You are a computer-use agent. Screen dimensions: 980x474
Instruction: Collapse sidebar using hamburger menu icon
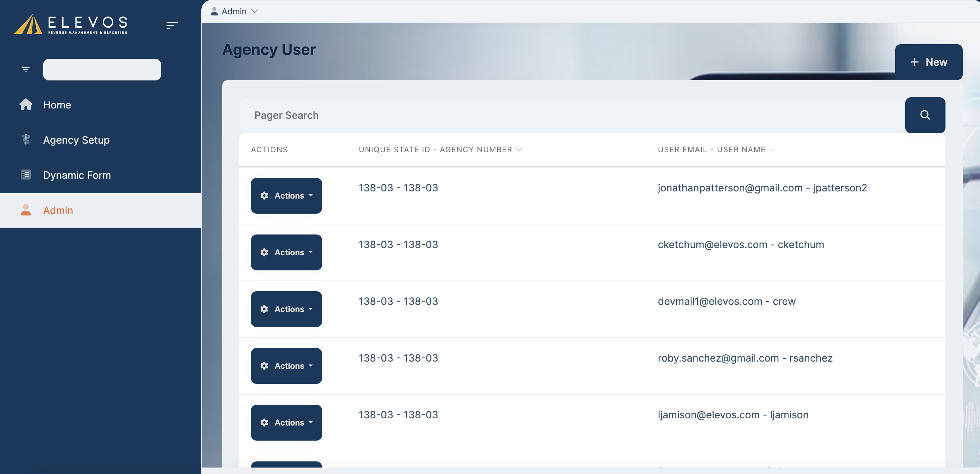171,25
